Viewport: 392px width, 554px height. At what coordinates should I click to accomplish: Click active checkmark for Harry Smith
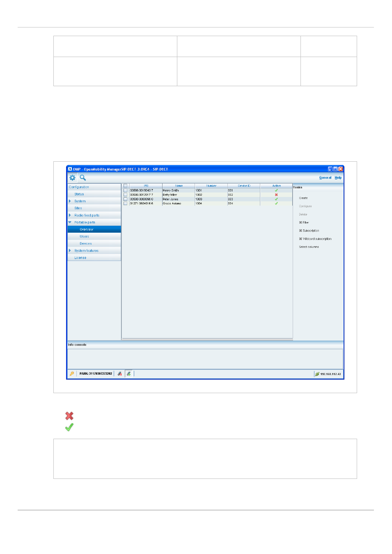point(276,190)
